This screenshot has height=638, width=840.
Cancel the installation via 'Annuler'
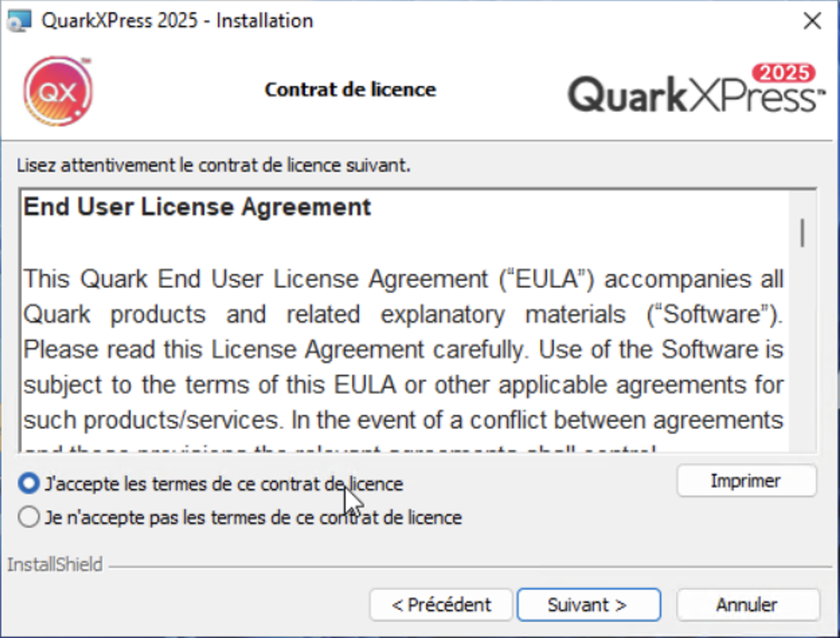pos(747,604)
